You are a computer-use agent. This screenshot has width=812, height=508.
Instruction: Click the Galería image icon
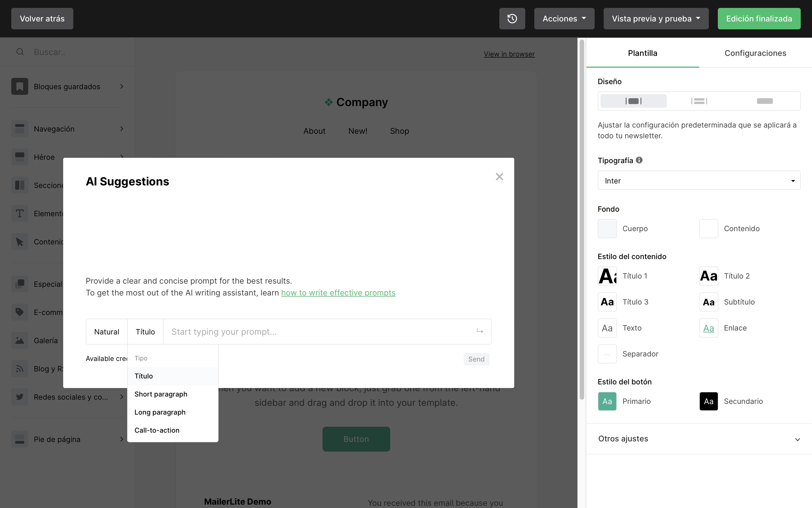19,340
